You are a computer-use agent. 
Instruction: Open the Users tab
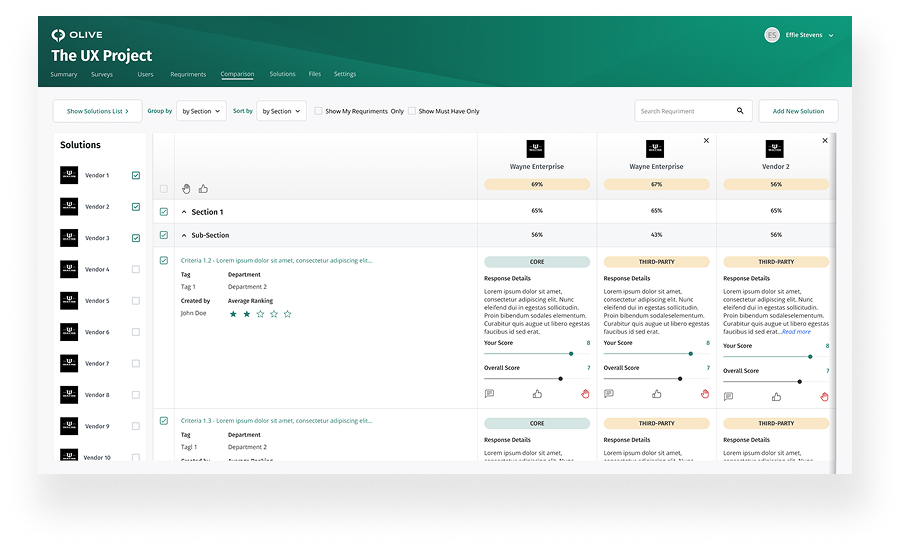[x=146, y=75]
